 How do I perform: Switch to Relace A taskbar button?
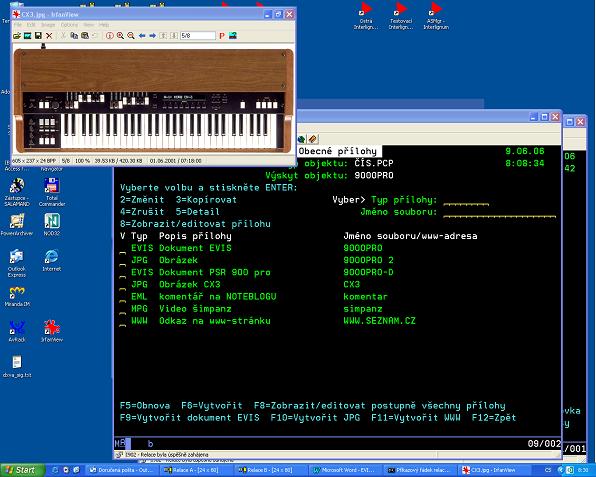point(196,470)
